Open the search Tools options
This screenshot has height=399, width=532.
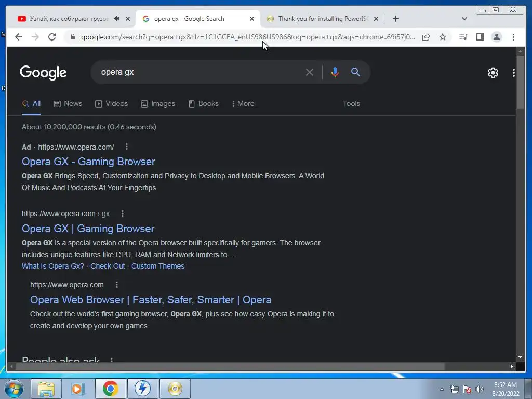pyautogui.click(x=351, y=104)
